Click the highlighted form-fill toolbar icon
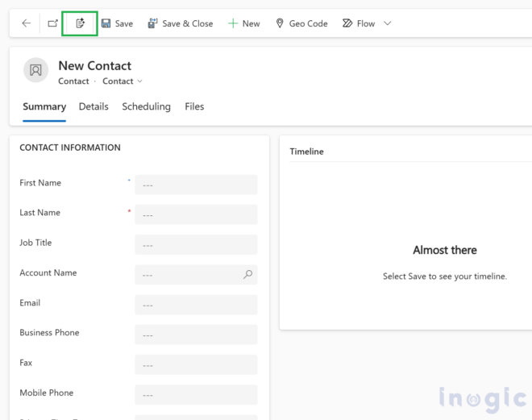The height and width of the screenshot is (420, 532). tap(80, 23)
